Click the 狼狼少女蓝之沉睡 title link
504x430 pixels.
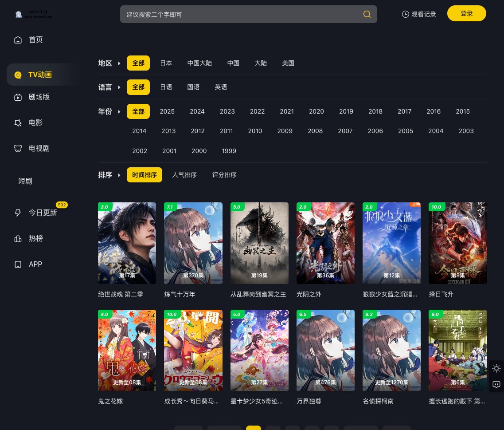point(390,294)
